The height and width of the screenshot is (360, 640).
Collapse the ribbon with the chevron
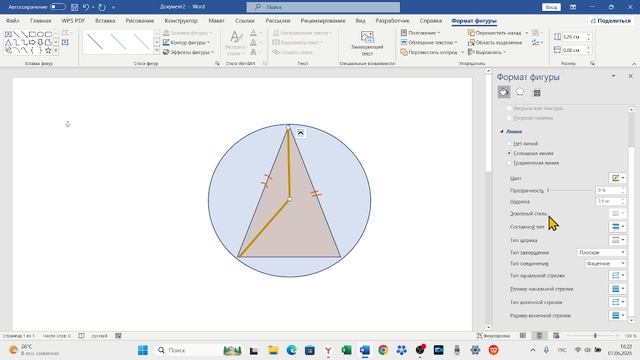[634, 64]
